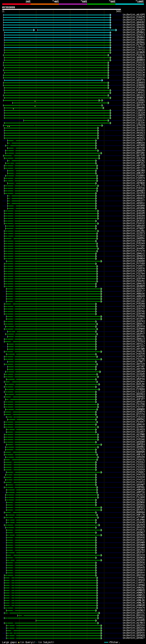This screenshot has height=644, width=146.
Task: Select the query name AV393899
Action: tap(8, 8)
